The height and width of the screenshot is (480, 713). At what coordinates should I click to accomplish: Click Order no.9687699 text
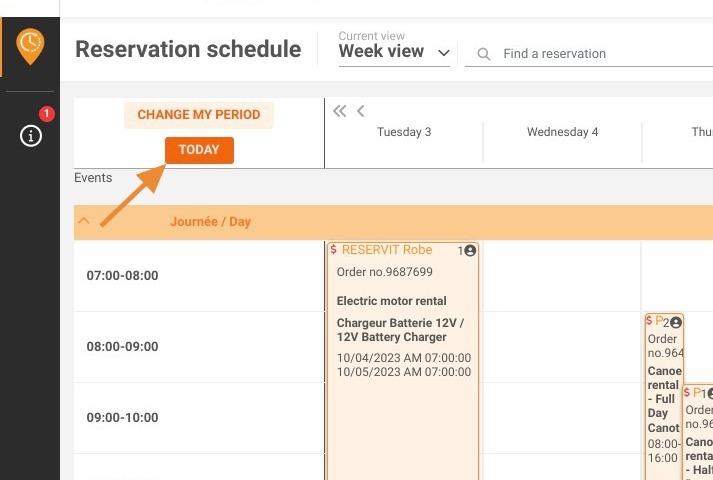click(385, 272)
